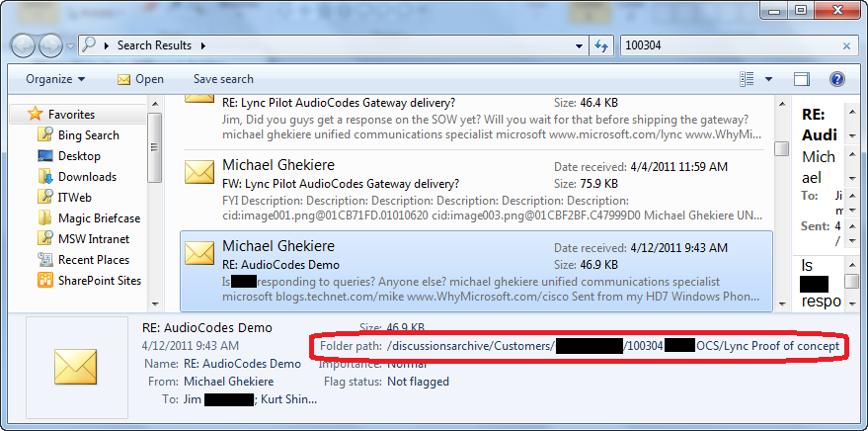This screenshot has height=431, width=868.
Task: Click the Forward navigation arrow
Action: pyautogui.click(x=51, y=45)
